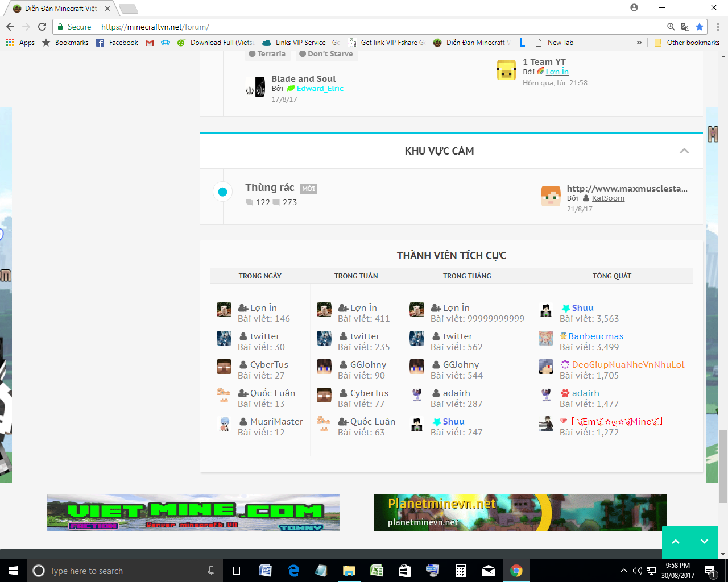Open the 1 Team YT thread

[x=544, y=62]
